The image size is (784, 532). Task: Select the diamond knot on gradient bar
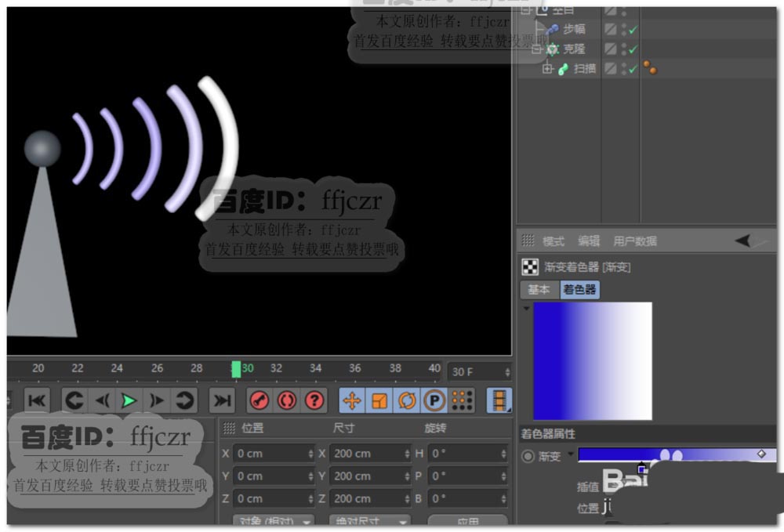pos(761,454)
